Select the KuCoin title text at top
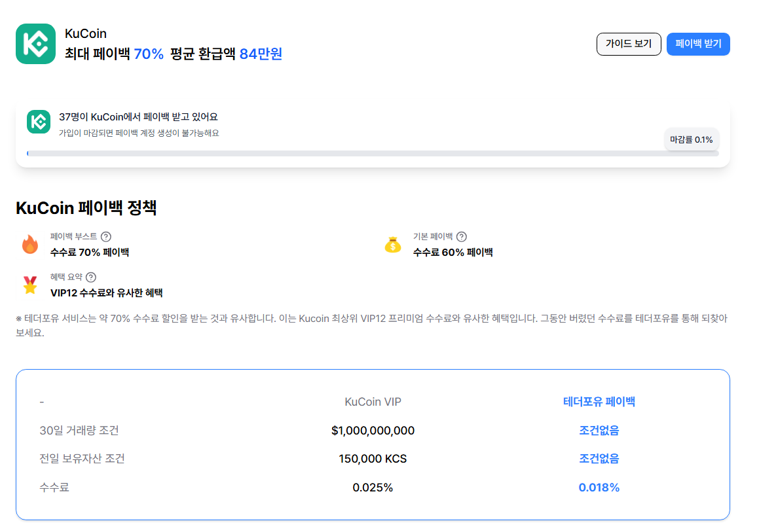This screenshot has height=532, width=759. [x=86, y=33]
